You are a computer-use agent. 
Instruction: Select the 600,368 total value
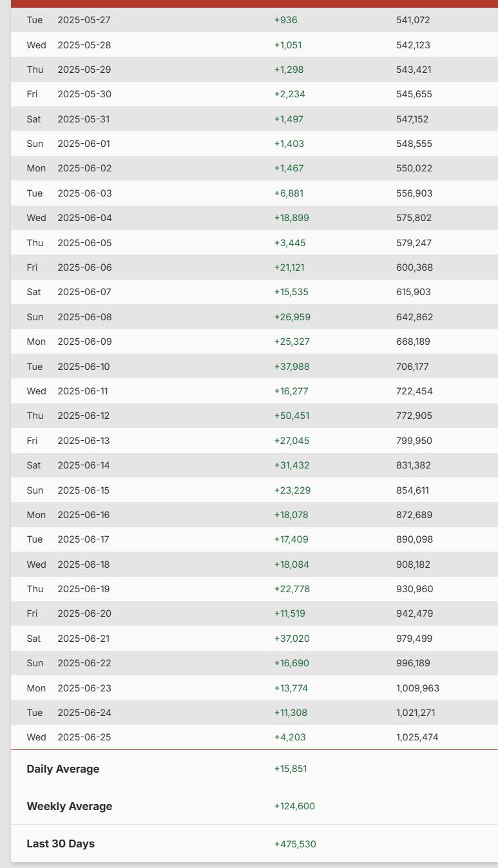click(414, 267)
